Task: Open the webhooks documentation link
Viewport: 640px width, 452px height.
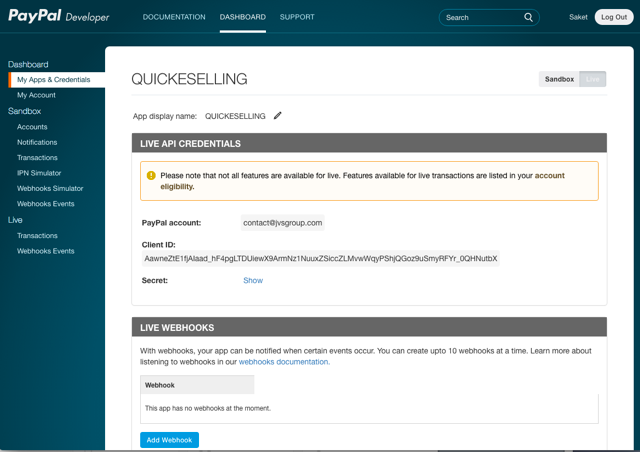Action: coord(284,362)
